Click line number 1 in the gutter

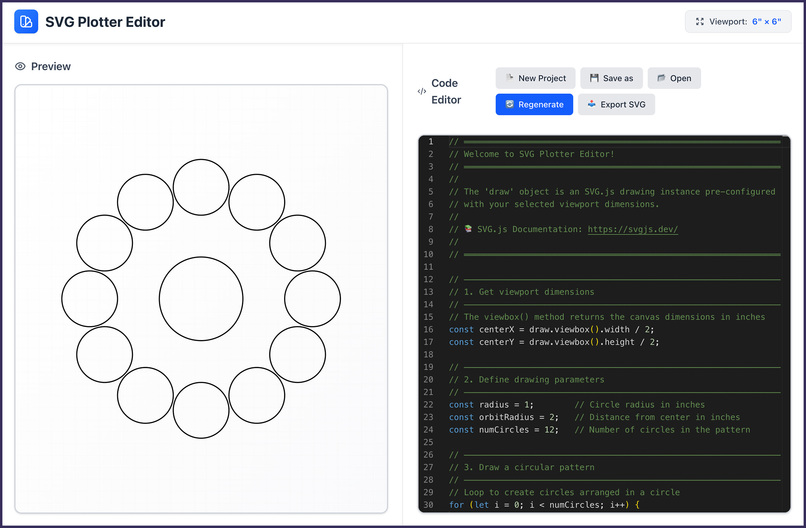click(431, 141)
